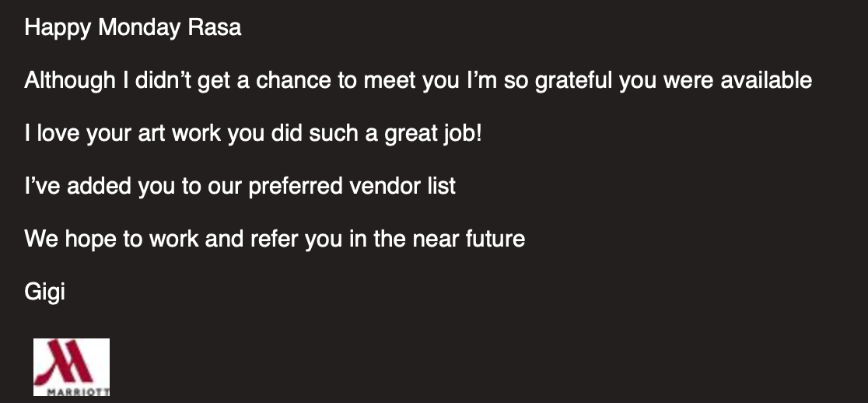Click the word 'work' after 'hope to'
The height and width of the screenshot is (403, 868).
173,239
